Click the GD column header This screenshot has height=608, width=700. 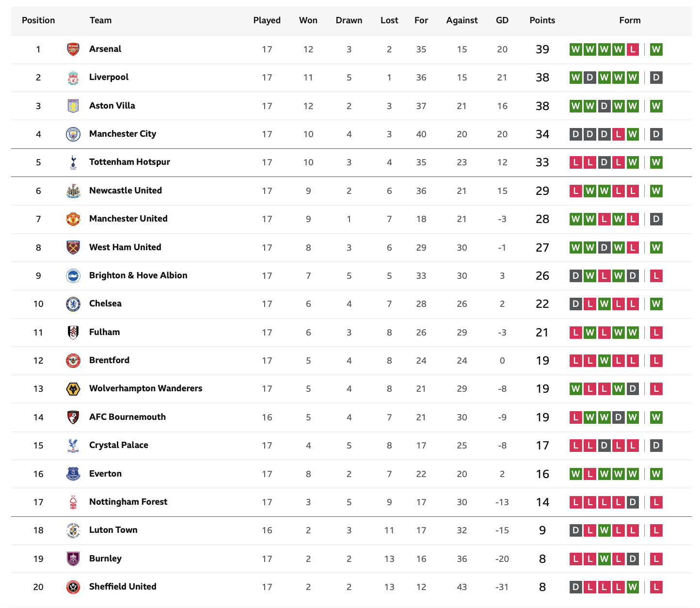click(502, 20)
